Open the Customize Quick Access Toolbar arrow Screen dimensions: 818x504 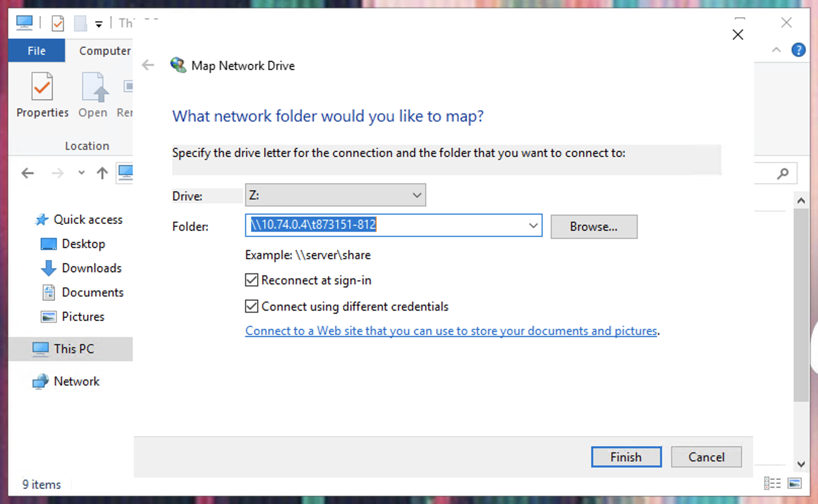tap(99, 24)
